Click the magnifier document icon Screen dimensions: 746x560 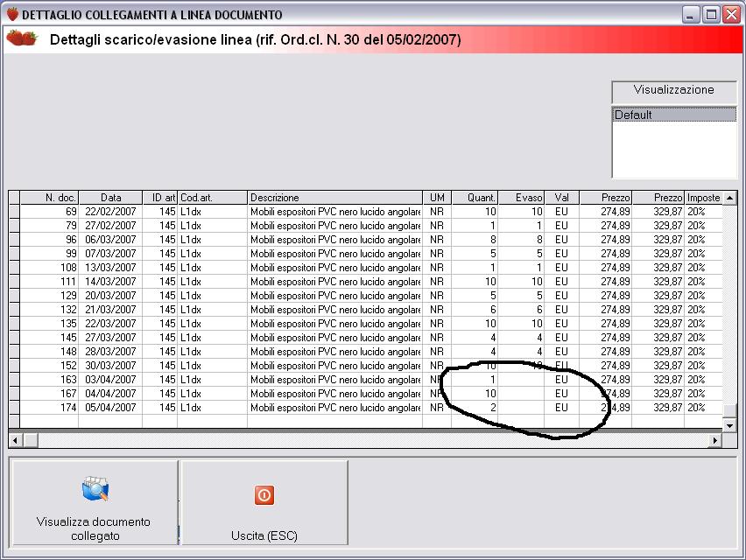(95, 488)
